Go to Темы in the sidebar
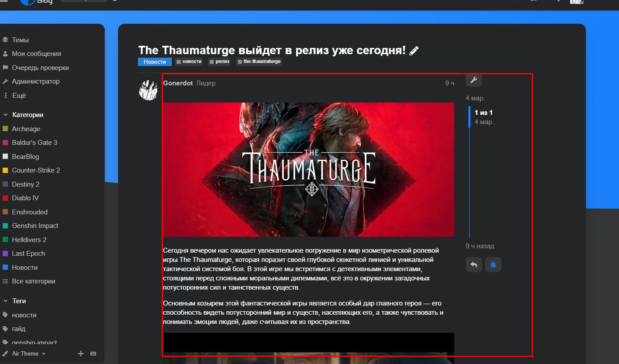The image size is (619, 364). tap(20, 40)
